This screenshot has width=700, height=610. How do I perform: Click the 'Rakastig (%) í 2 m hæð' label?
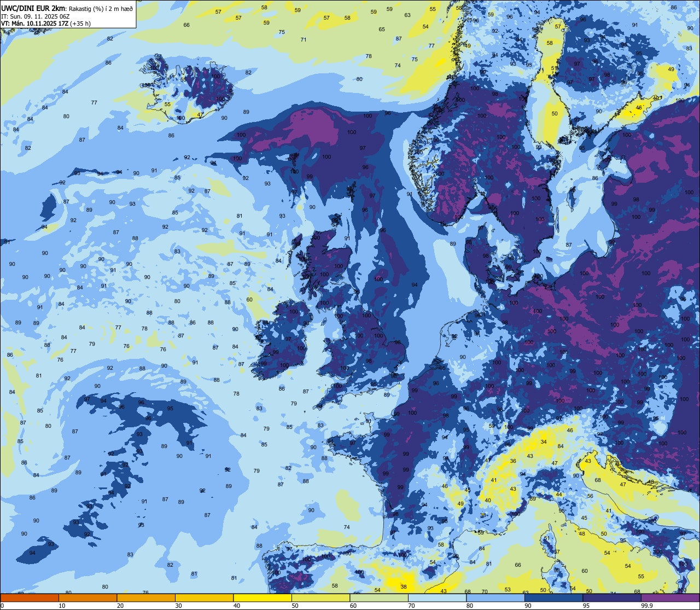pos(100,8)
